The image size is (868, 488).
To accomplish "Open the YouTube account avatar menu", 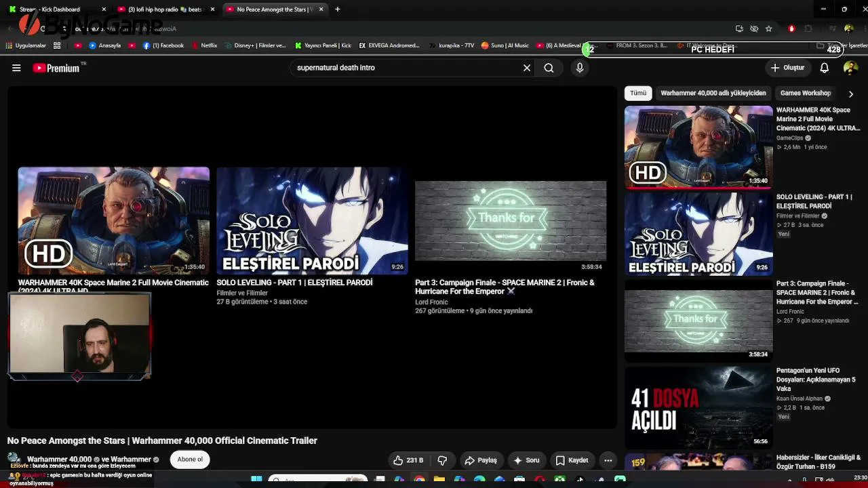I will [850, 68].
